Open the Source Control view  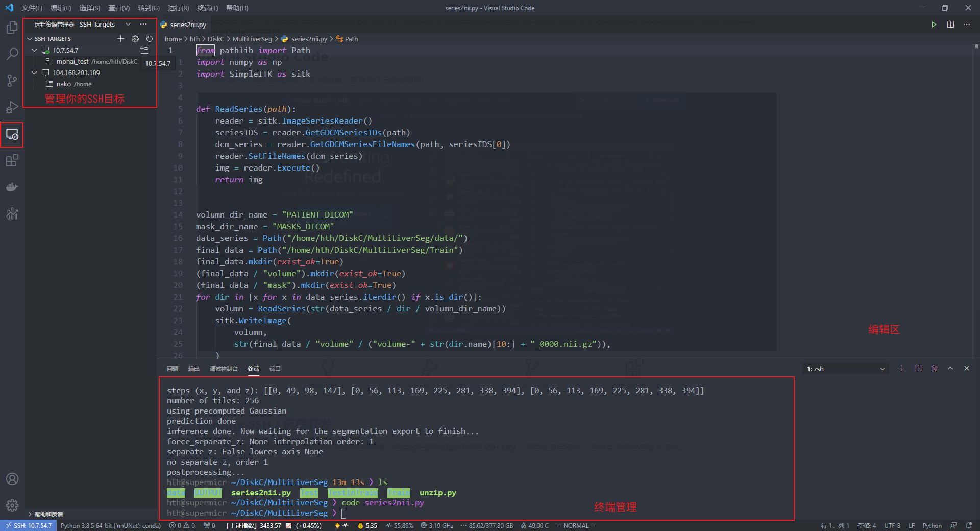12,81
